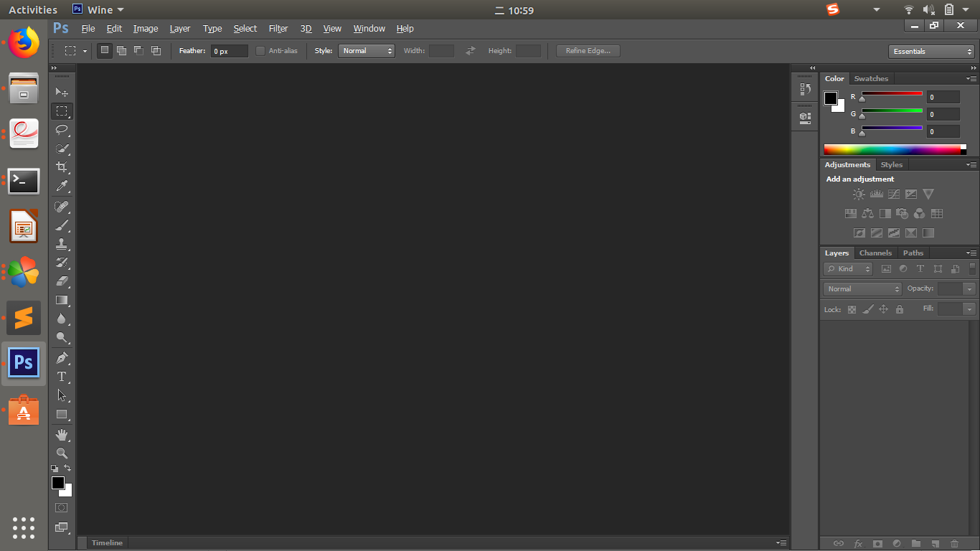The height and width of the screenshot is (551, 980).
Task: Select the Crop tool
Action: pyautogui.click(x=62, y=168)
